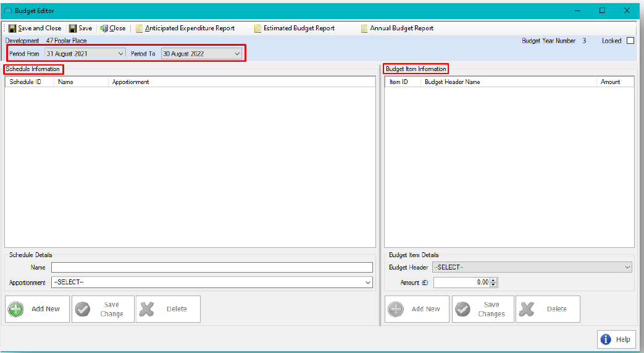Click the Budget Editor title bar icon
The height and width of the screenshot is (353, 644).
[8, 11]
